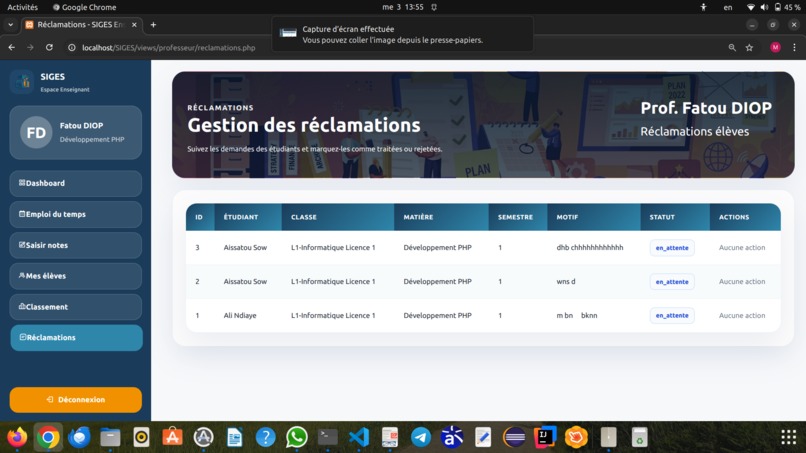Screen dimensions: 806x453
Task: Reload the page with refresh icon
Action: pyautogui.click(x=49, y=47)
